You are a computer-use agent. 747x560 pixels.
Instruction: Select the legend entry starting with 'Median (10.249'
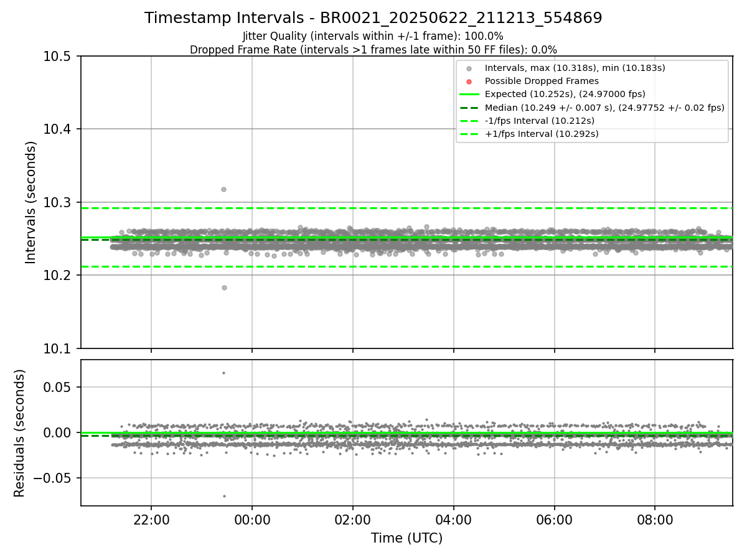pyautogui.click(x=604, y=108)
